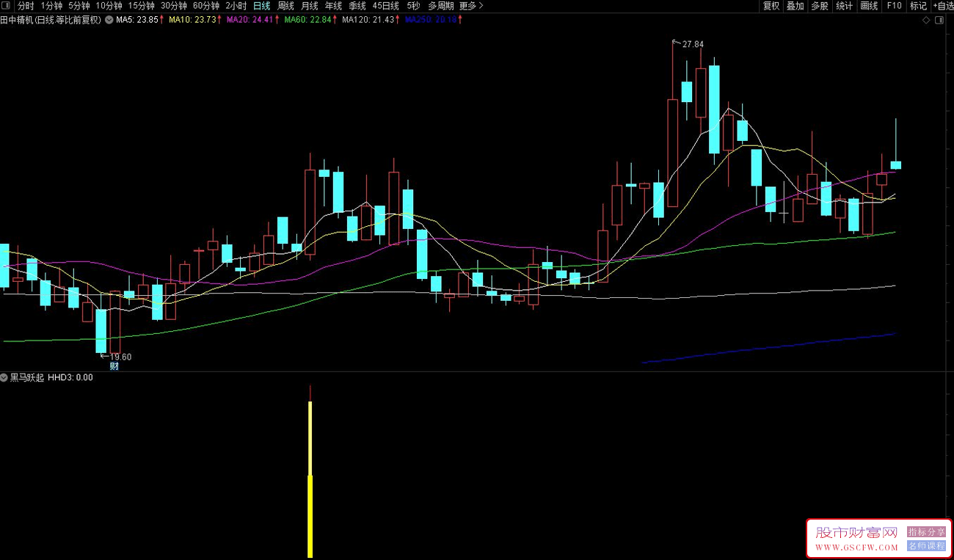This screenshot has width=954, height=560.
Task: Select the 月线 monthly tab
Action: [x=310, y=6]
